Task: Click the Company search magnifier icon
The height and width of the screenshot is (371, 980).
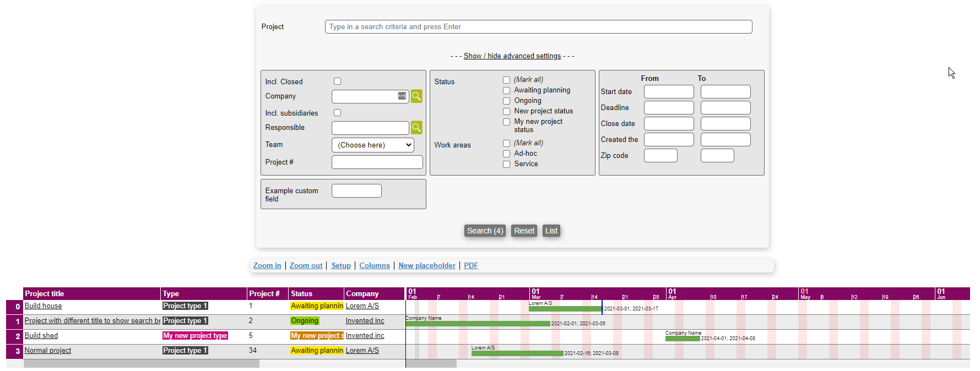Action: tap(416, 96)
